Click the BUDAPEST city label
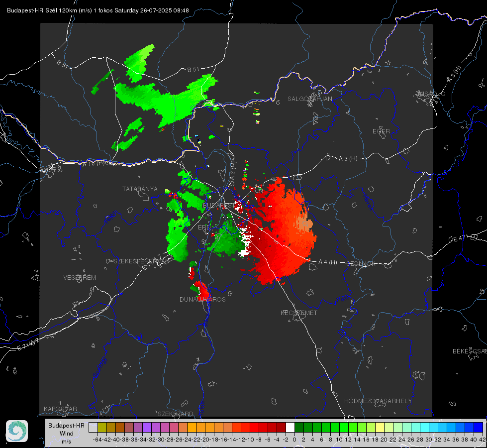The image size is (487, 448). click(219, 205)
